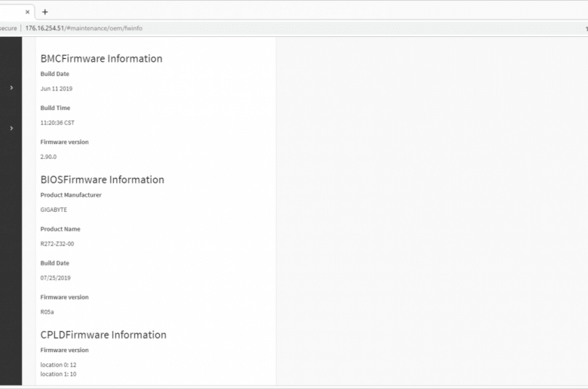588x389 pixels.
Task: Select CPLD version location 1: 10
Action: coord(58,375)
